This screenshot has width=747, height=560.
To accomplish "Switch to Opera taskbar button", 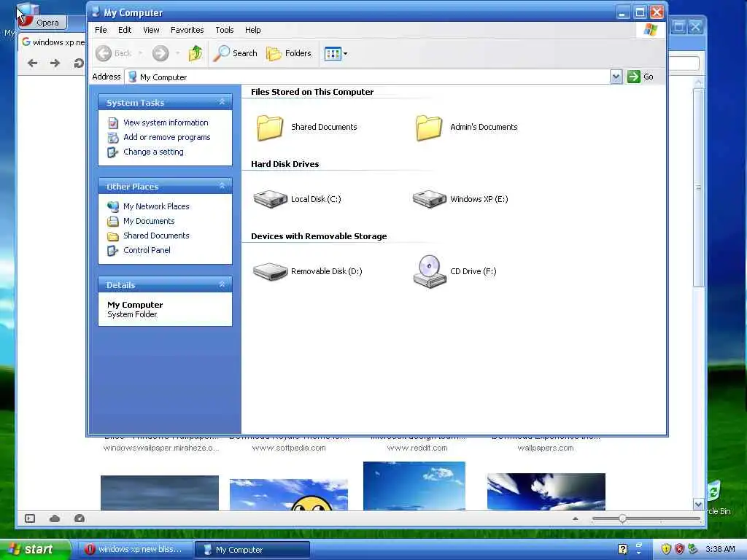I will (x=135, y=550).
